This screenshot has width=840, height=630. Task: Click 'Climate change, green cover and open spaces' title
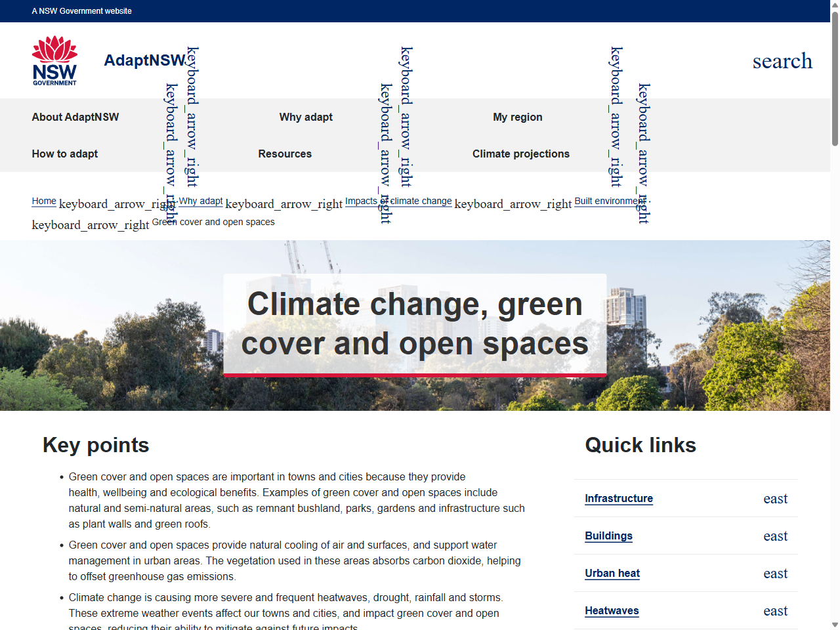415,324
